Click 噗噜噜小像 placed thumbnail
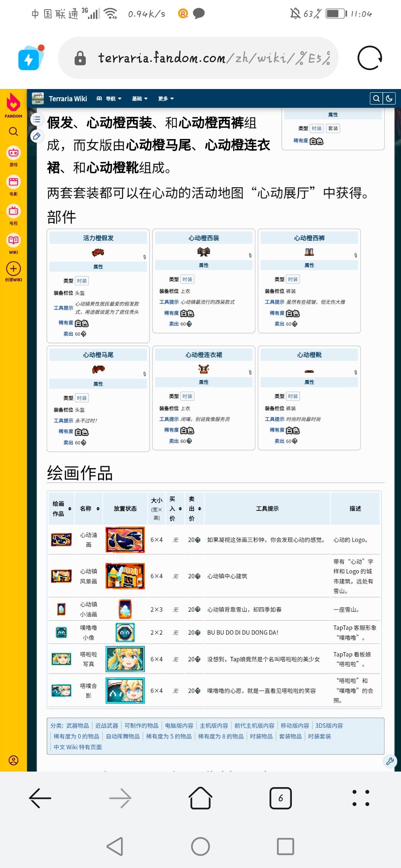 pyautogui.click(x=125, y=632)
